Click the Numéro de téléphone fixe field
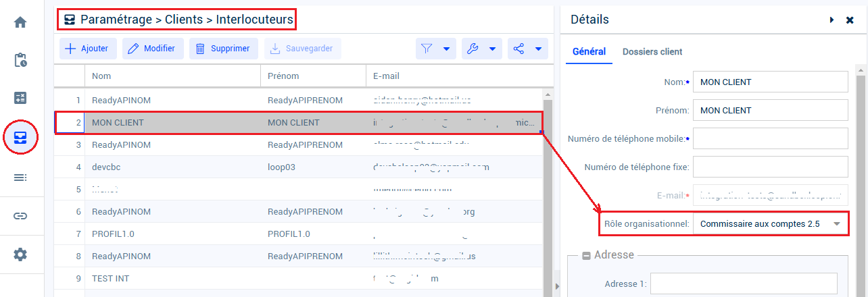The height and width of the screenshot is (297, 868). 771,167
